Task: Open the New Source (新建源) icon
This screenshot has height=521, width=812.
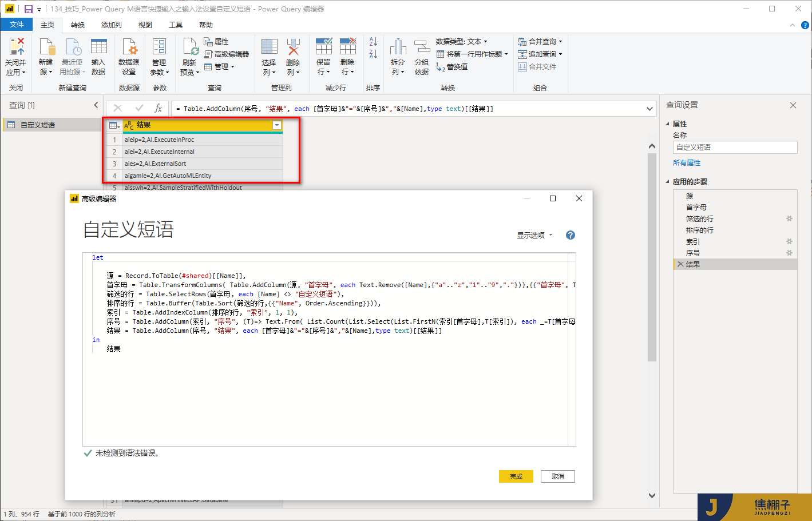Action: [46, 47]
